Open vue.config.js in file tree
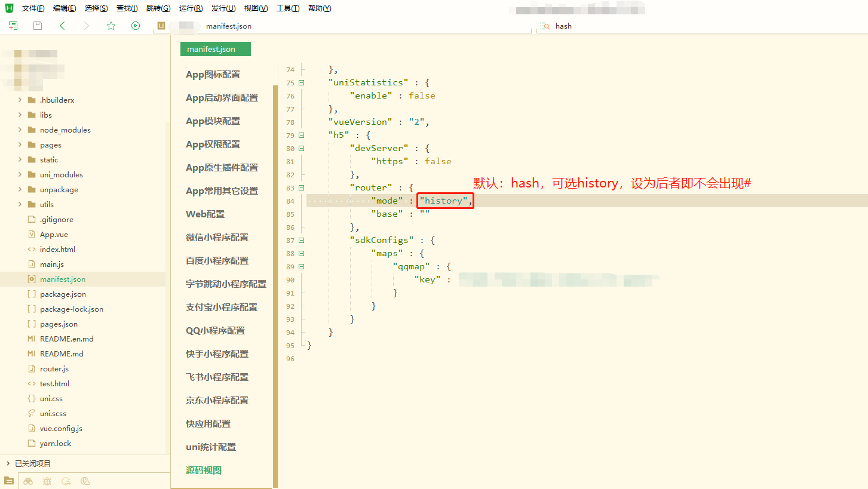 (61, 429)
